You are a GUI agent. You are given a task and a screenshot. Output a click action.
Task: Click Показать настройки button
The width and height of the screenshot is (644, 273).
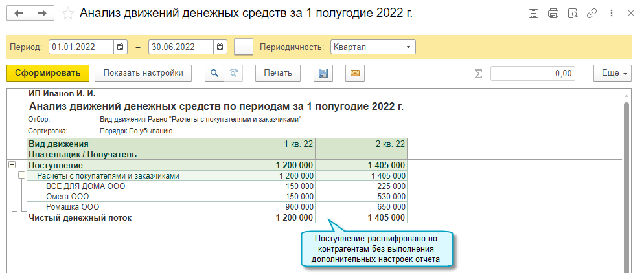point(143,73)
